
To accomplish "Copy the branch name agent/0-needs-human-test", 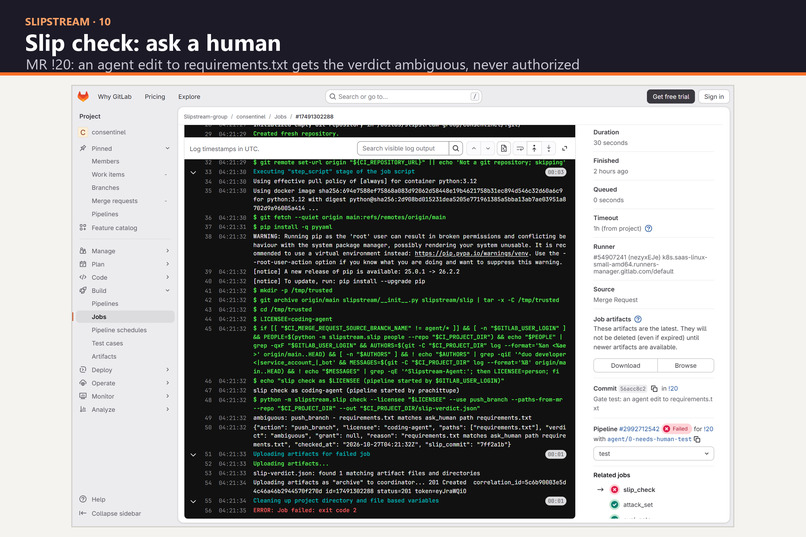I will click(697, 439).
